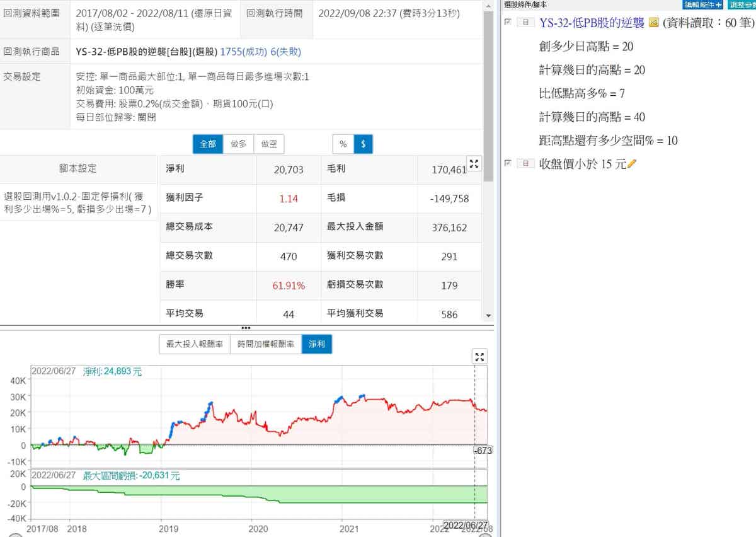Open the 6(失敗) failed items link
This screenshot has height=537, width=756.
tap(285, 52)
